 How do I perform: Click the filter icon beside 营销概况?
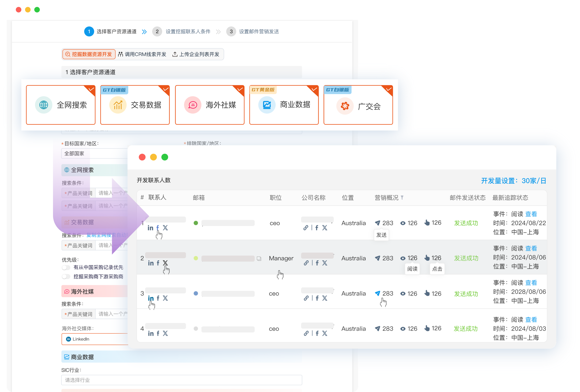pyautogui.click(x=402, y=197)
